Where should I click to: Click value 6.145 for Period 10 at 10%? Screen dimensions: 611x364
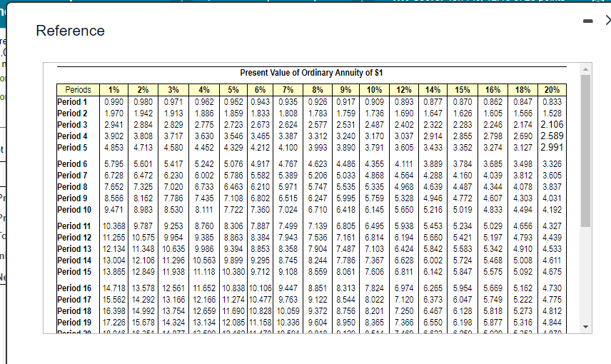[x=374, y=209]
